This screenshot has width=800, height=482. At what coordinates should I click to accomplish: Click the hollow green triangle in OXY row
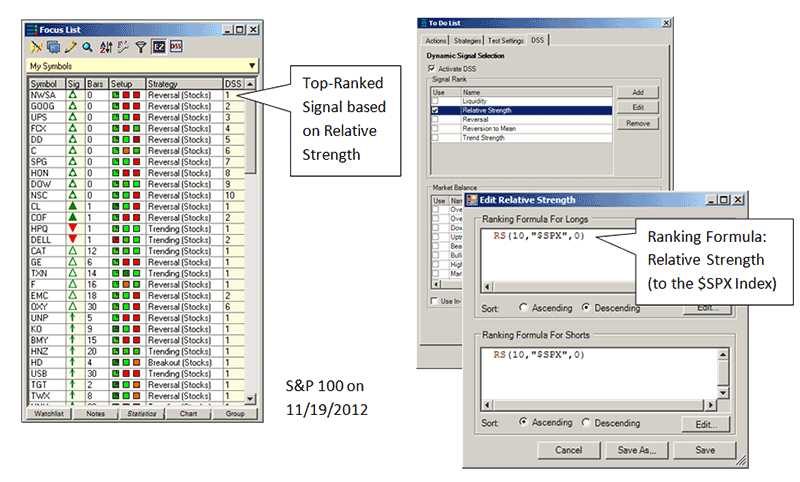73,307
